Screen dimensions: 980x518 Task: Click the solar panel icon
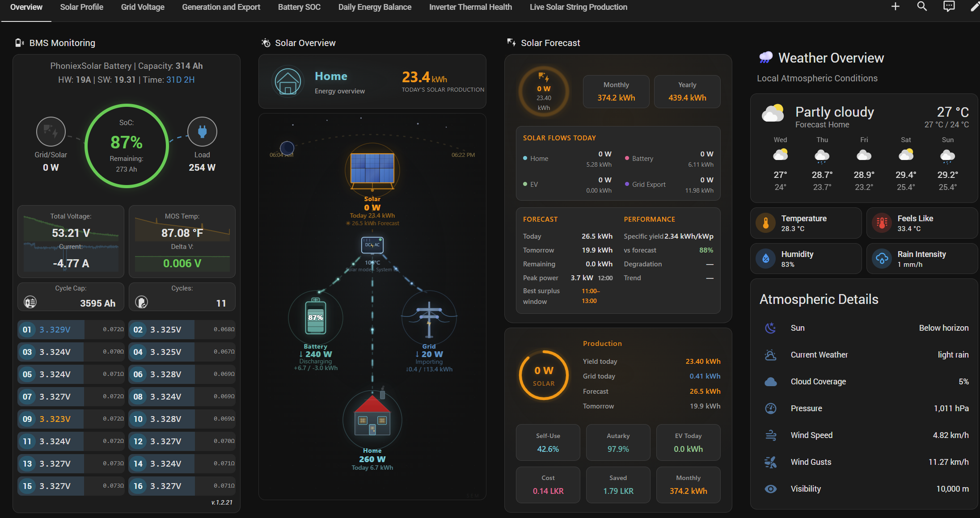pos(372,170)
